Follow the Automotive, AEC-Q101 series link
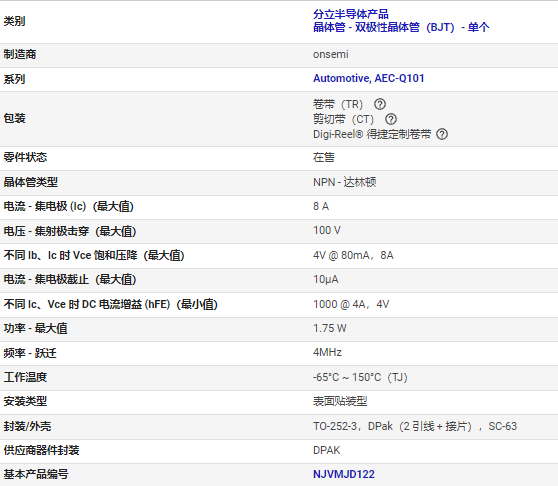This screenshot has height=486, width=558. click(368, 78)
